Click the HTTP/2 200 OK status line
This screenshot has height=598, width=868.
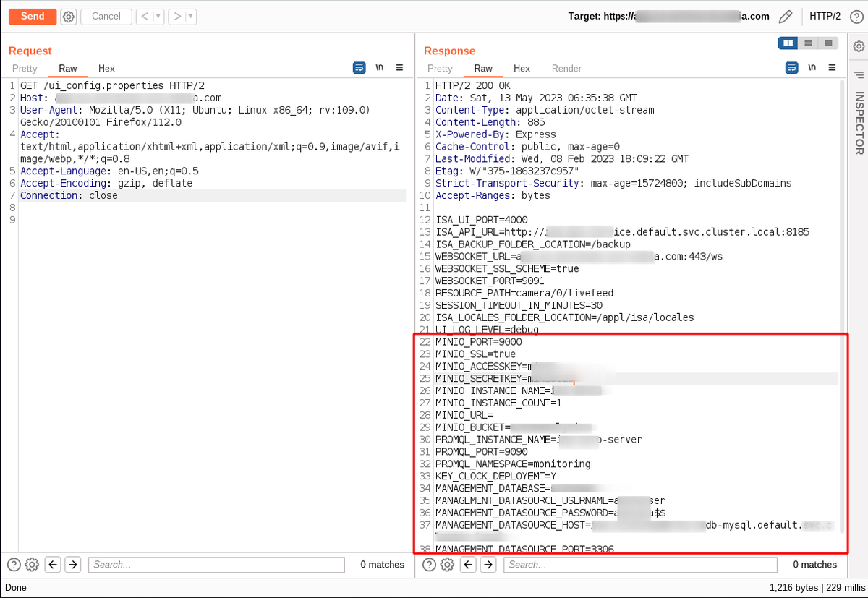472,85
